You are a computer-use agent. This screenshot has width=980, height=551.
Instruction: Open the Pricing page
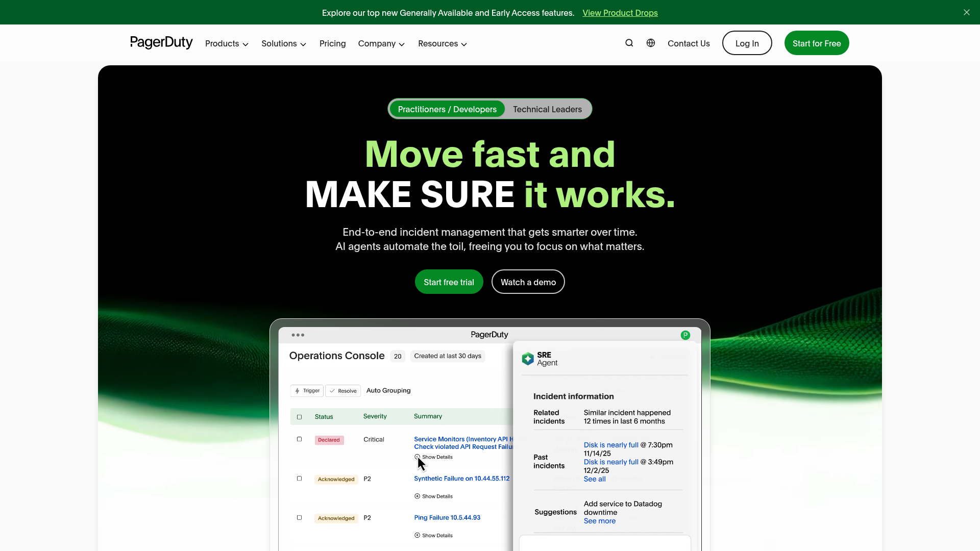(x=333, y=43)
